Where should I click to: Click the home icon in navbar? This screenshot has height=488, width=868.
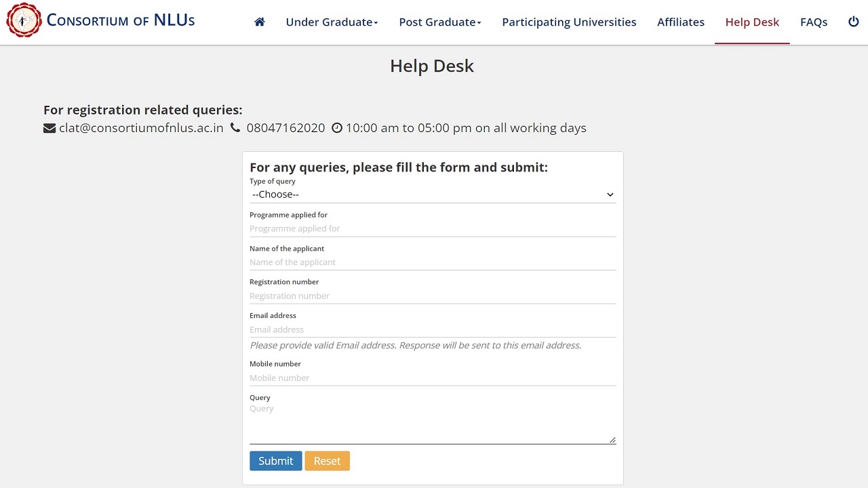259,22
